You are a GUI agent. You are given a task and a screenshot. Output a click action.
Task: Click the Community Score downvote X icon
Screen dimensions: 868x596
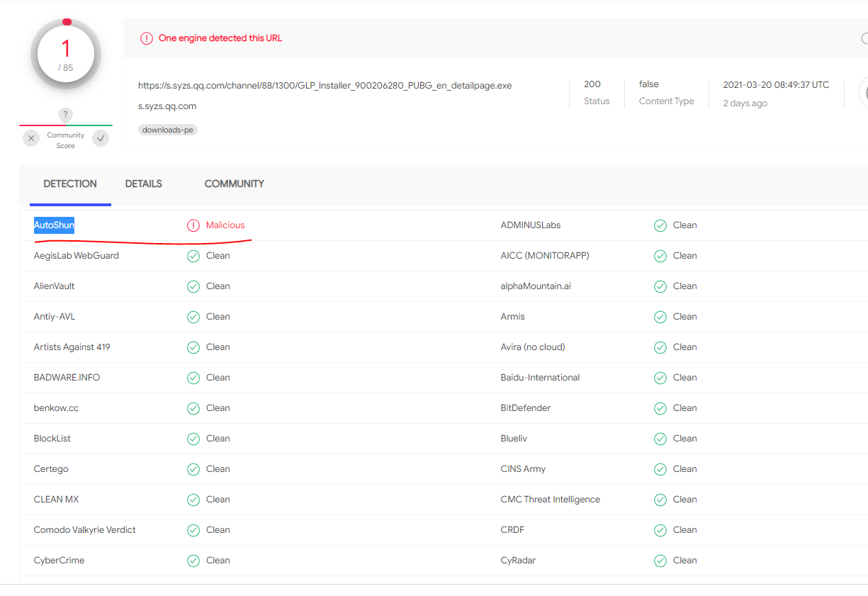point(30,138)
